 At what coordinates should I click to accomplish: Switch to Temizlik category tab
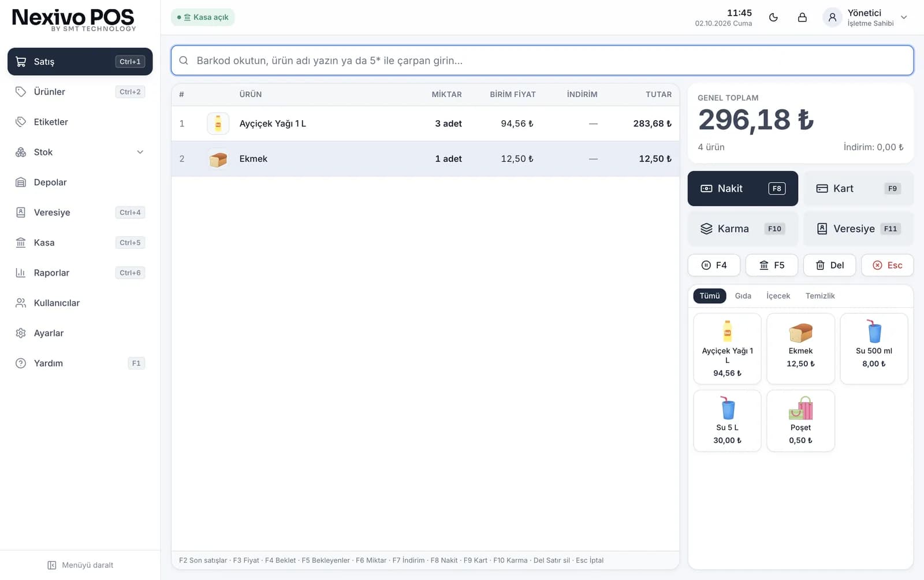(820, 296)
